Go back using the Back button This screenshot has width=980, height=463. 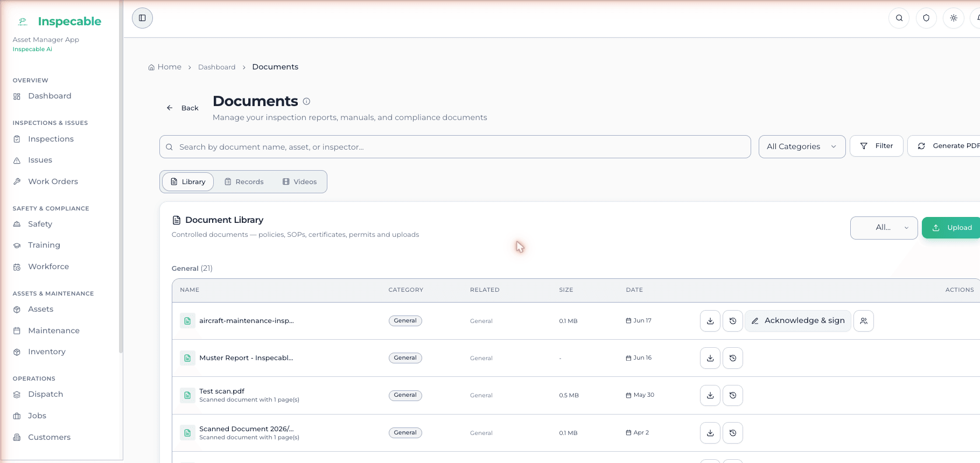[183, 108]
